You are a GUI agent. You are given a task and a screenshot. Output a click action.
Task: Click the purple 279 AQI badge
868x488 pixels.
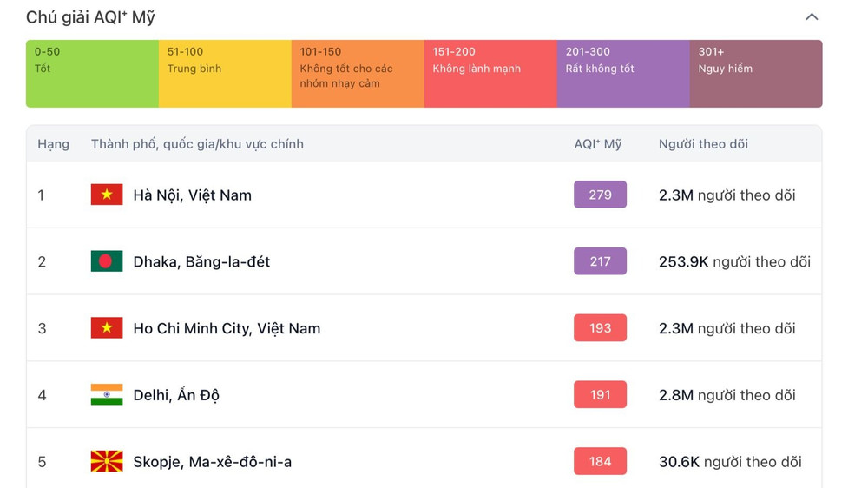click(600, 195)
